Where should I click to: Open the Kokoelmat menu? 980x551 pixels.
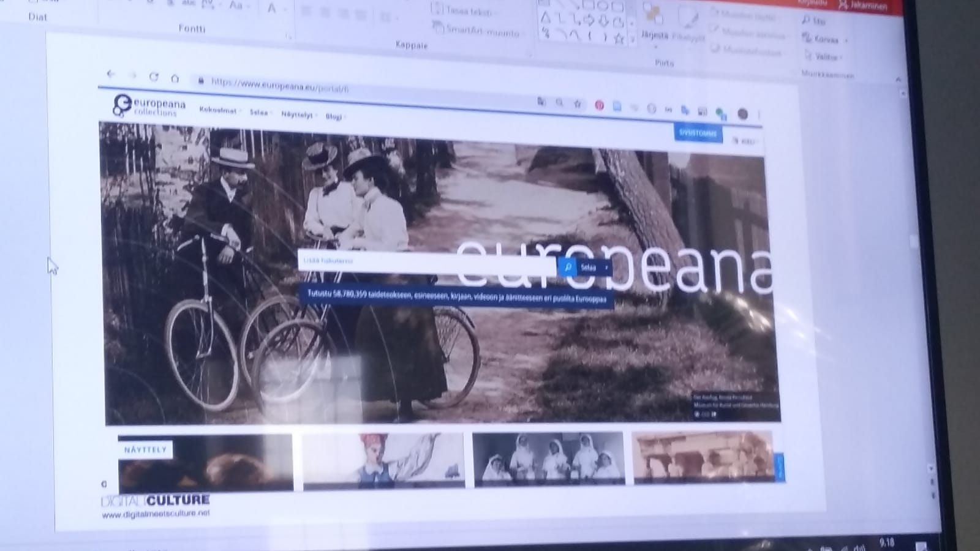(x=219, y=110)
